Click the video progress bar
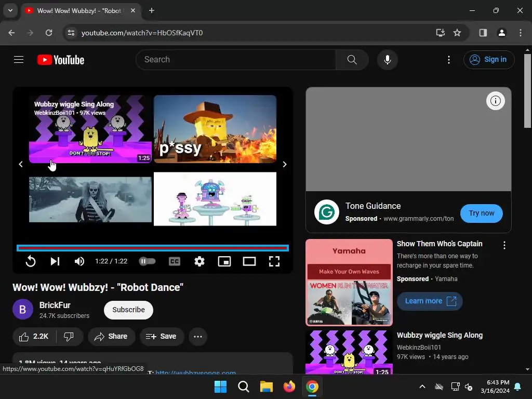Image resolution: width=532 pixels, height=399 pixels. pyautogui.click(x=153, y=248)
